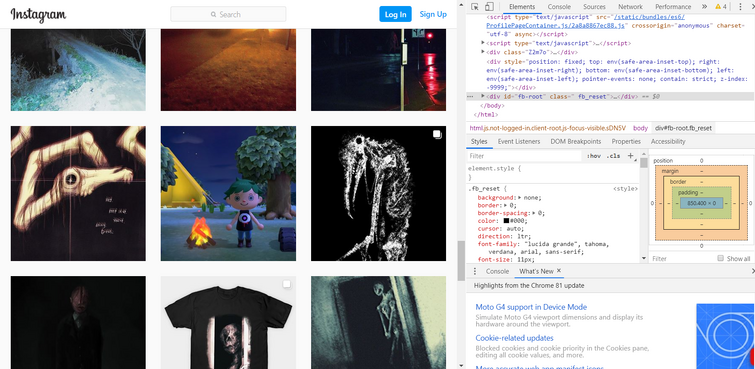The image size is (755, 369).
Task: Open the masked figure in dark suit thumbnail
Action: tap(78, 322)
